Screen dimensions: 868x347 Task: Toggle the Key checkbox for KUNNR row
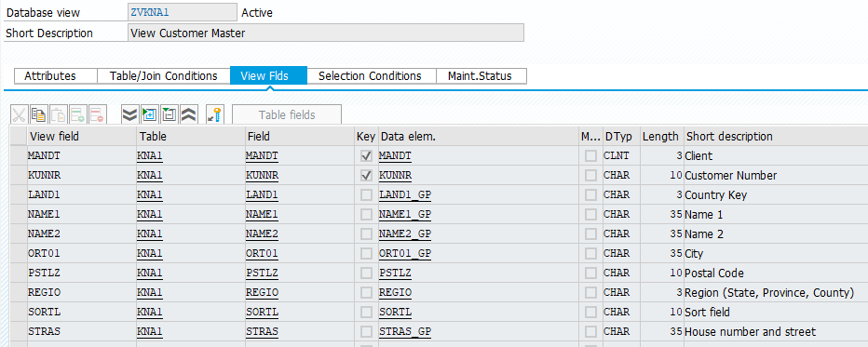point(366,176)
